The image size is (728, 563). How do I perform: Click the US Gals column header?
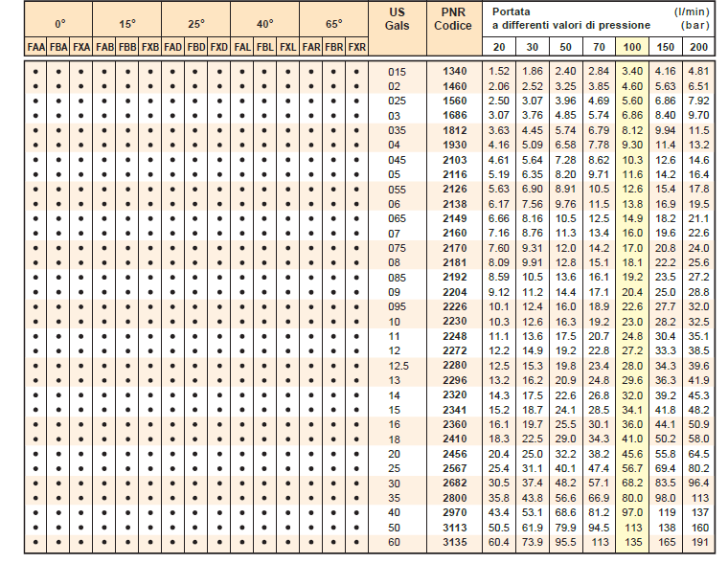coord(397,18)
